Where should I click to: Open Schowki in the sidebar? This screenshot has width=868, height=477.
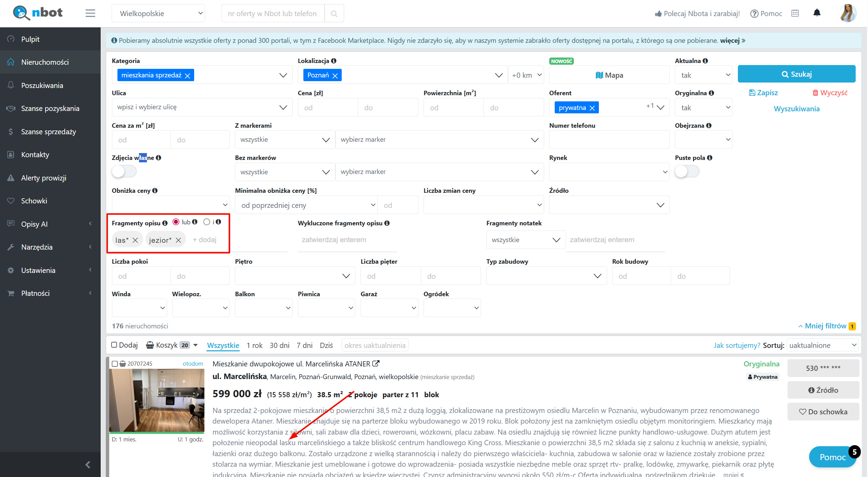point(34,201)
